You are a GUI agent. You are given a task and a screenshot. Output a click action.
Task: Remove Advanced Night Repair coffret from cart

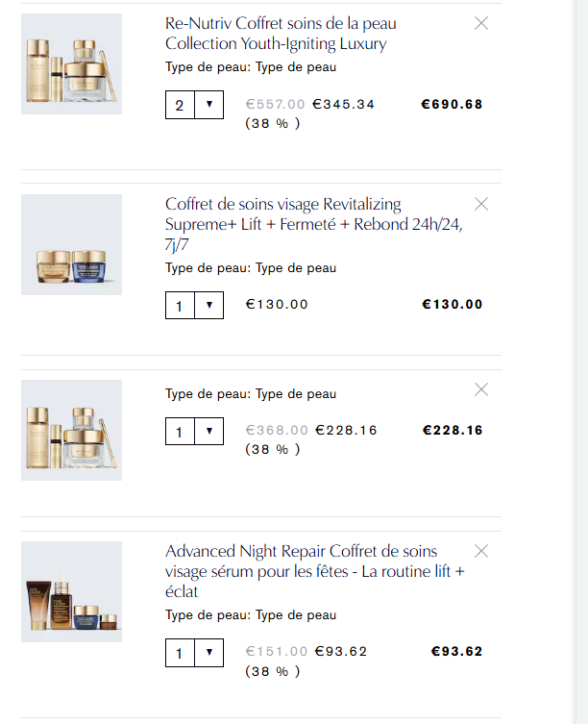coord(481,551)
